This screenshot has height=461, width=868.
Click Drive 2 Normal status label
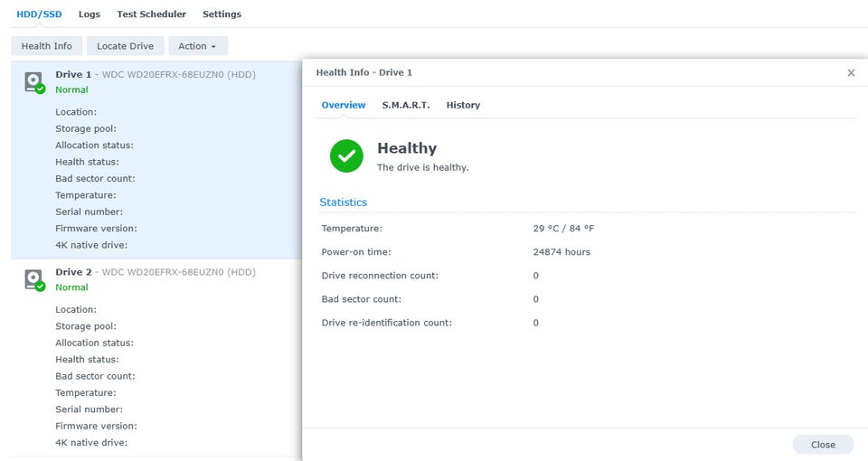(x=71, y=287)
